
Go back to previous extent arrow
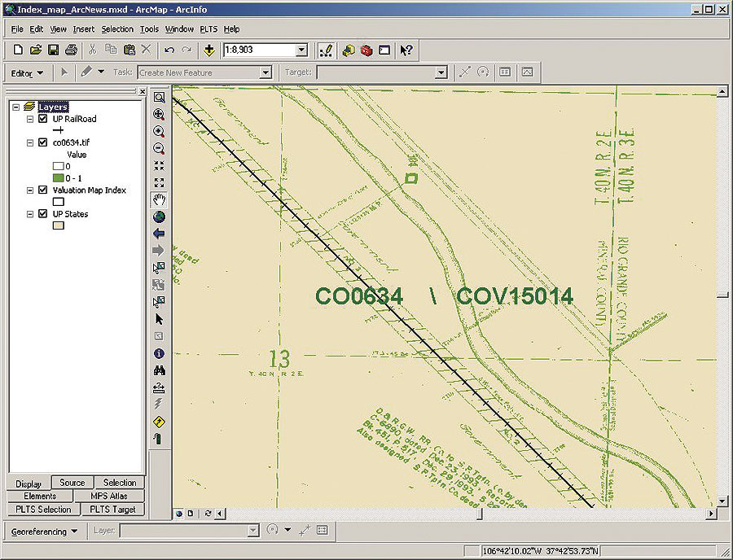tap(159, 234)
